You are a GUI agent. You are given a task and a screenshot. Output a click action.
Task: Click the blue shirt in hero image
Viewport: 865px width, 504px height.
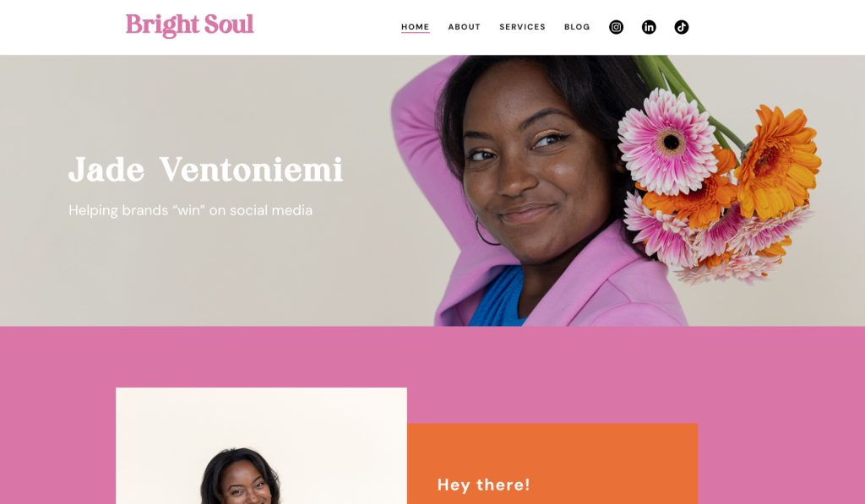coord(497,298)
